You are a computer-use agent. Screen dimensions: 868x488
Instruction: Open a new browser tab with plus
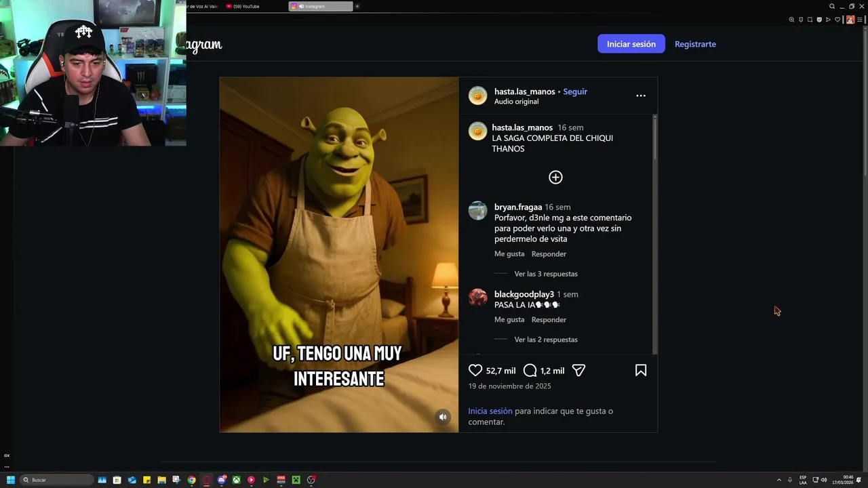tap(357, 6)
